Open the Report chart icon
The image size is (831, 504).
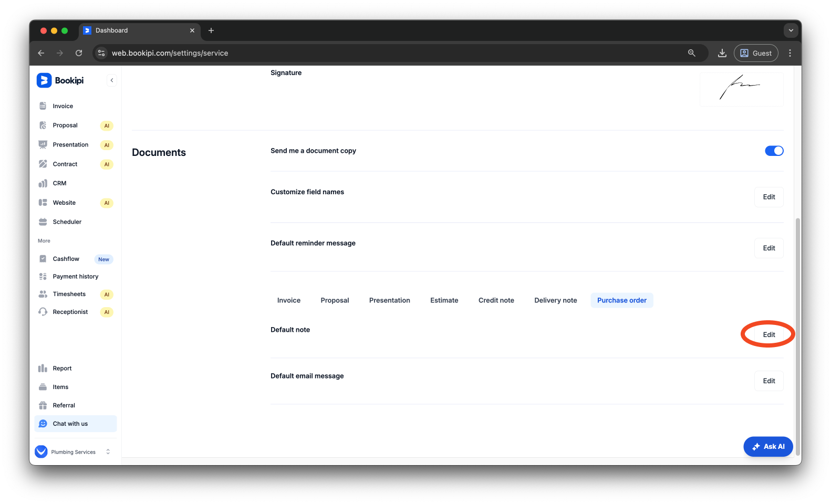pos(43,369)
